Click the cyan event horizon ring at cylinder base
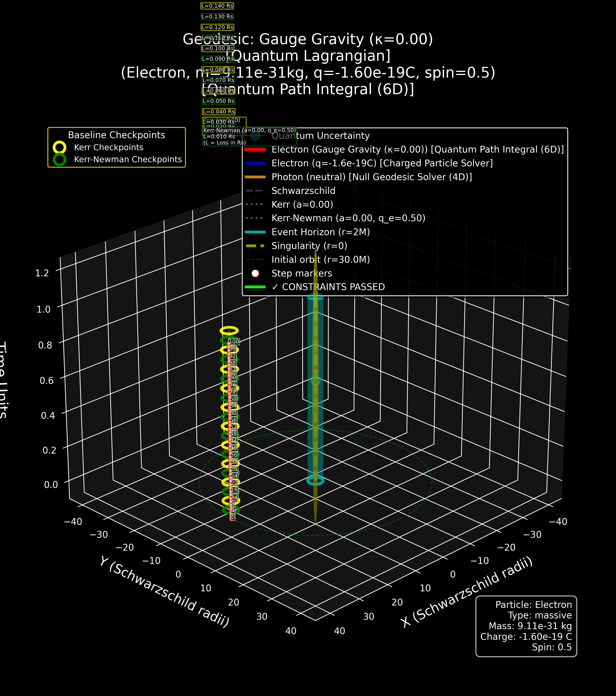Viewport: 616px width, 696px height. pos(315,480)
